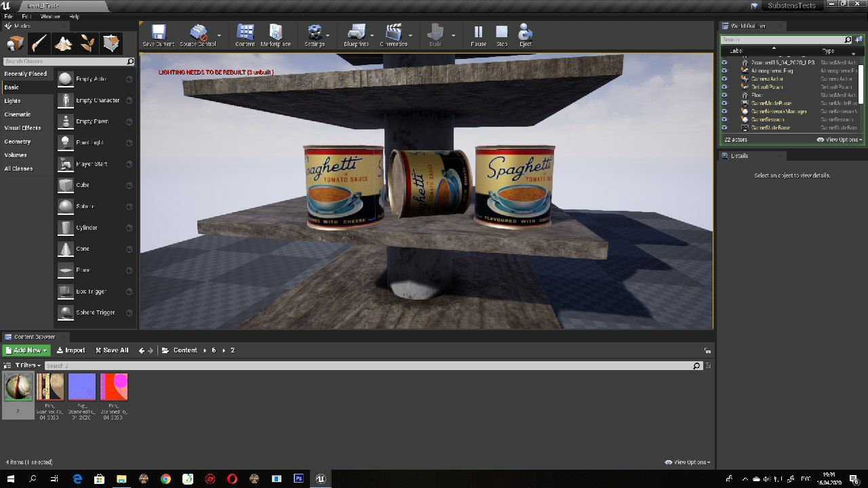Open World Outliner View Options
Screen dimensions: 868x488
(840, 140)
